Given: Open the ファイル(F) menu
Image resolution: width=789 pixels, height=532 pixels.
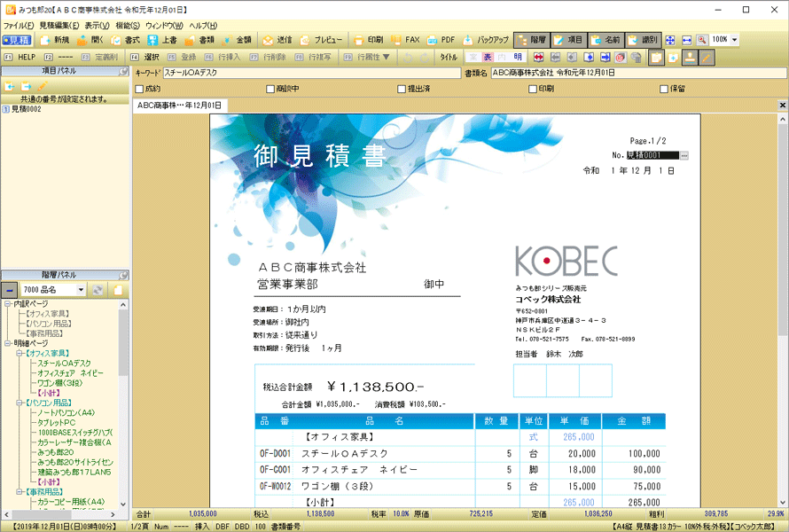Looking at the screenshot, I should click(x=19, y=26).
